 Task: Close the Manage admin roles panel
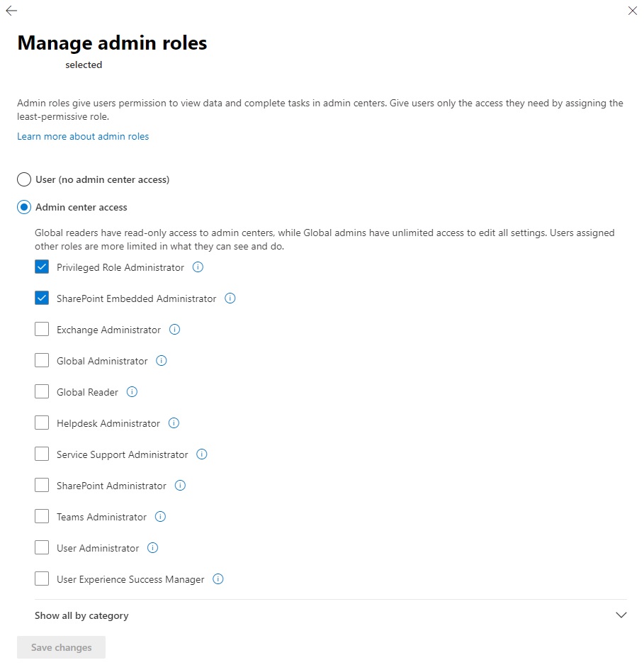pyautogui.click(x=633, y=11)
